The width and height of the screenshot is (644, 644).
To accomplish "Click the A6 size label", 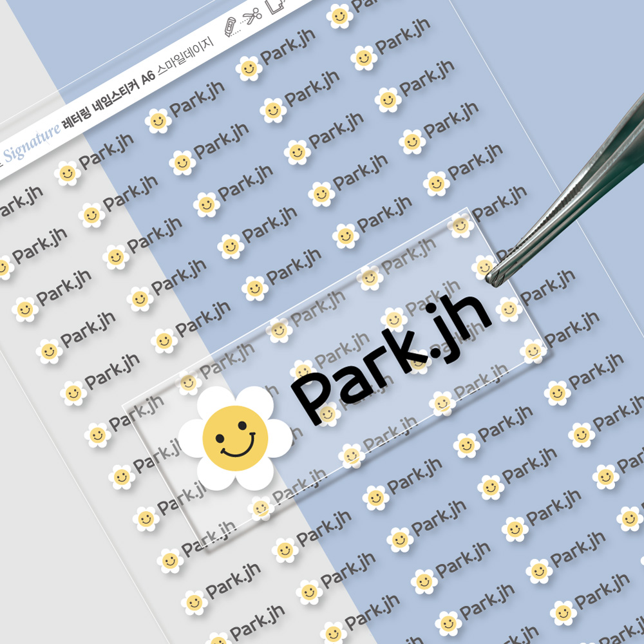I will pyautogui.click(x=147, y=76).
